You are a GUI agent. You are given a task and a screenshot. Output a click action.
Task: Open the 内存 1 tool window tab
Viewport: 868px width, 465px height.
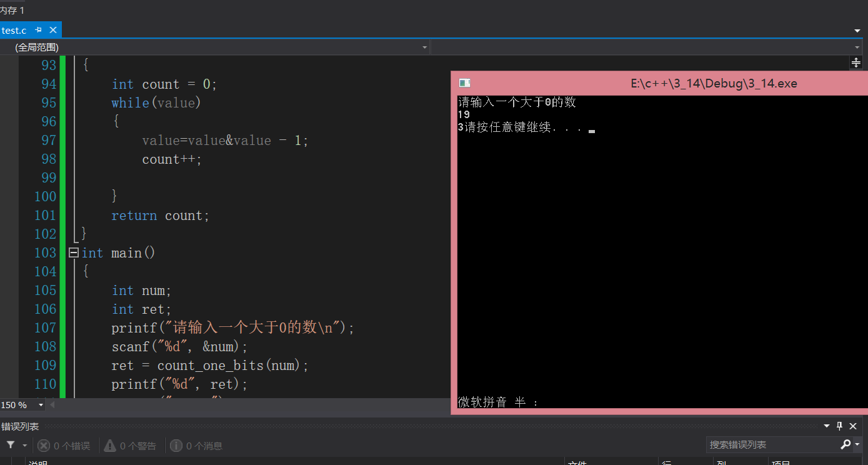[x=12, y=10]
